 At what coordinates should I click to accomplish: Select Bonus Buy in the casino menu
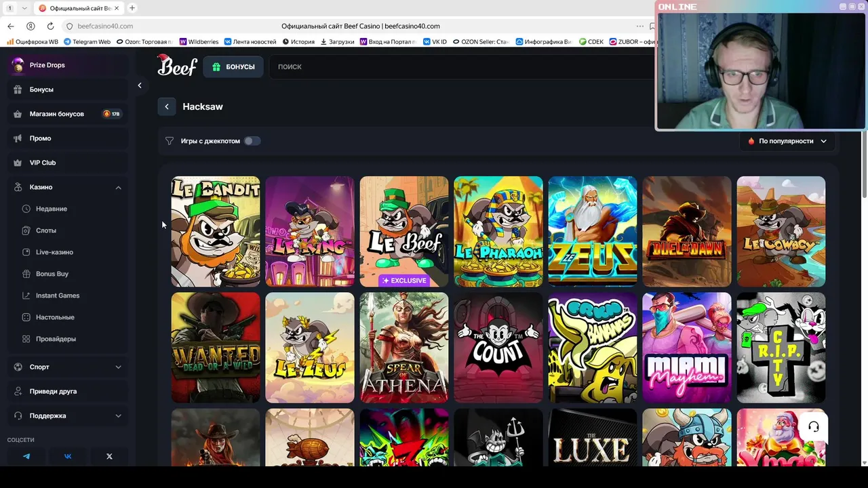tap(52, 274)
